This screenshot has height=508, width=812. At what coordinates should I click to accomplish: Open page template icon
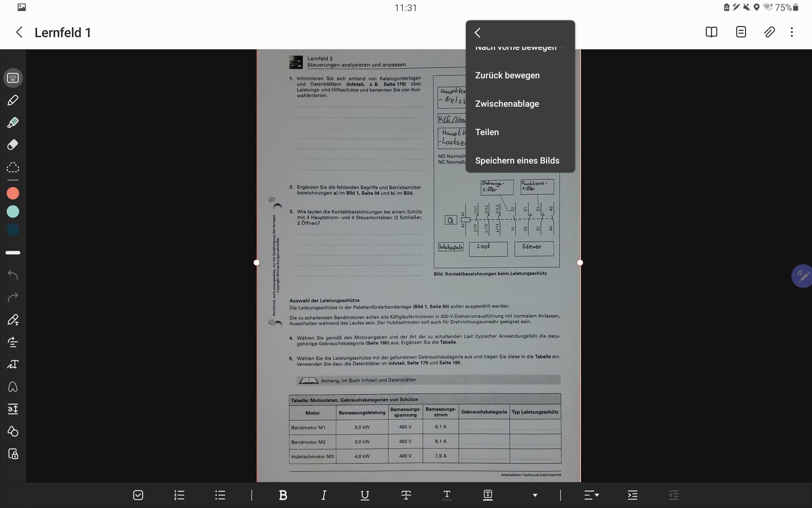741,32
